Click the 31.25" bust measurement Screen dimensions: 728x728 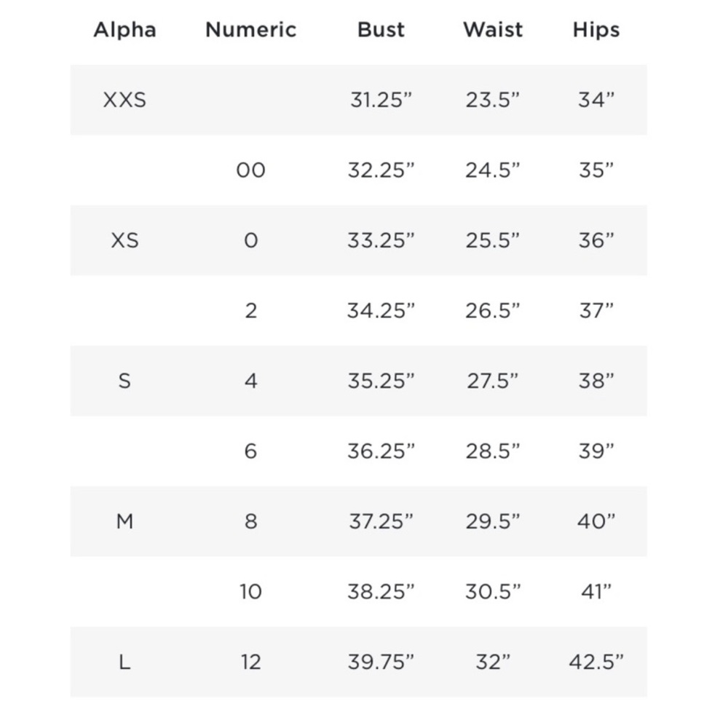381,100
